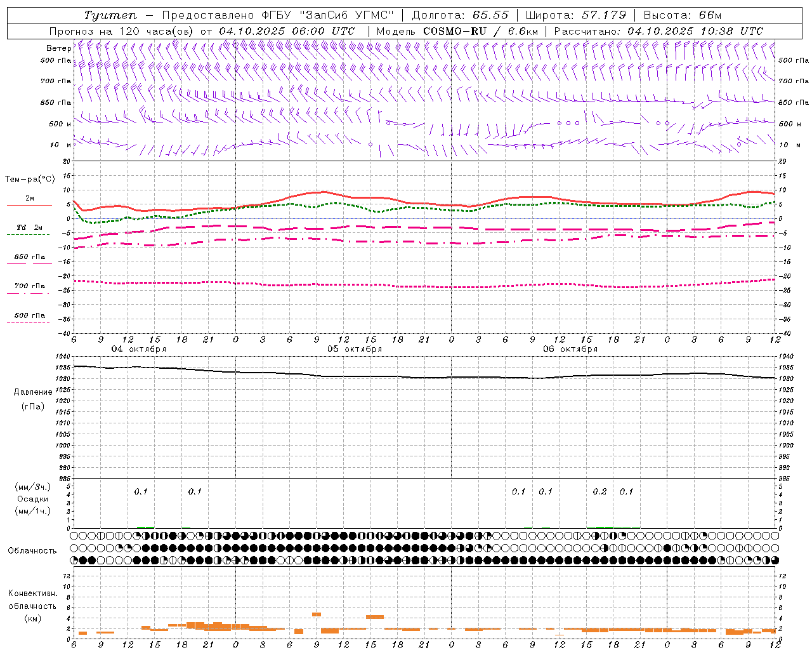
Task: Click the (км) convective height unit label
Action: (x=33, y=618)
